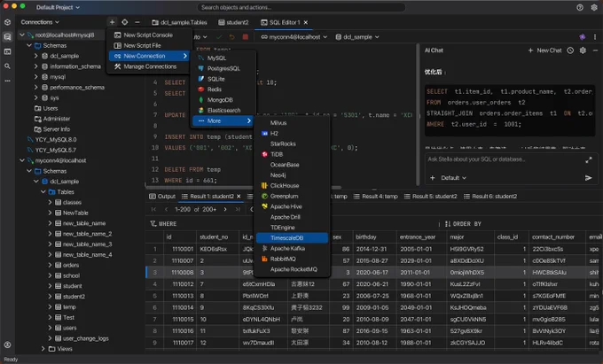Screen dimensions: 603x364
Task: Select New Script File menu item
Action: point(148,45)
